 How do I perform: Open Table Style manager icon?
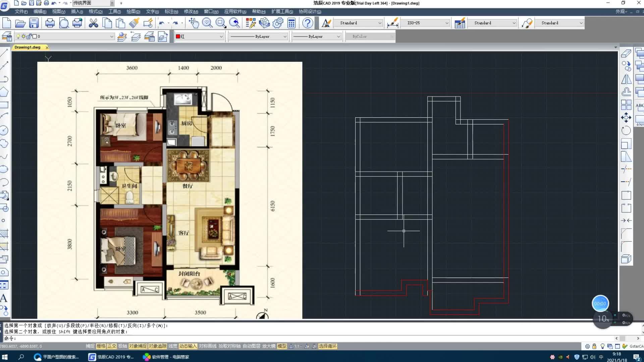[x=460, y=23]
